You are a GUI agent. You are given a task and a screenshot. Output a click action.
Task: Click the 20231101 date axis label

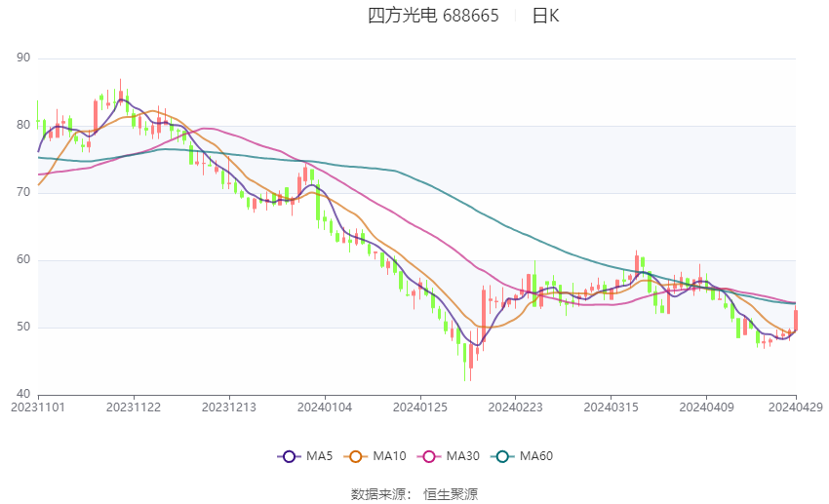[x=37, y=407]
